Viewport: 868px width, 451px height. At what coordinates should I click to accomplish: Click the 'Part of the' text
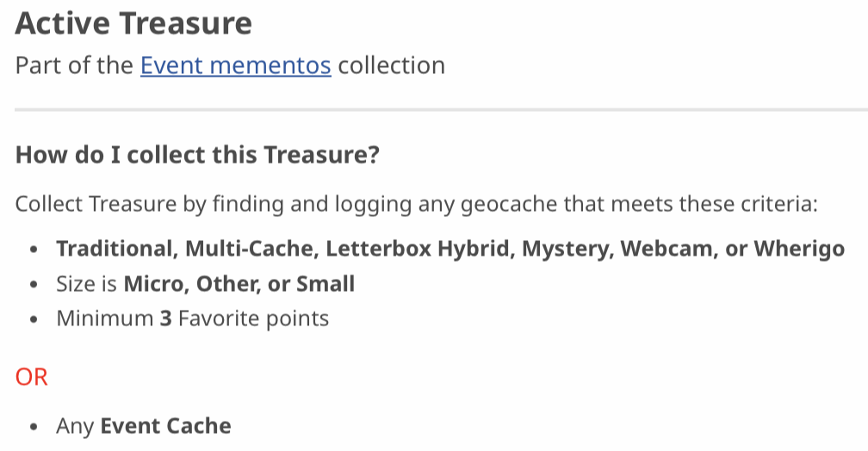point(74,65)
